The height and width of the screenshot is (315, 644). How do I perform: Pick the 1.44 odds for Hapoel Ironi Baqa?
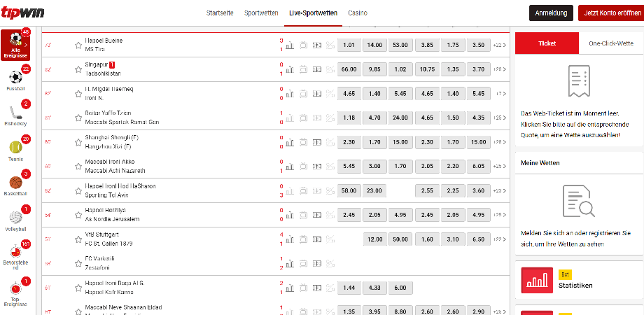point(349,288)
